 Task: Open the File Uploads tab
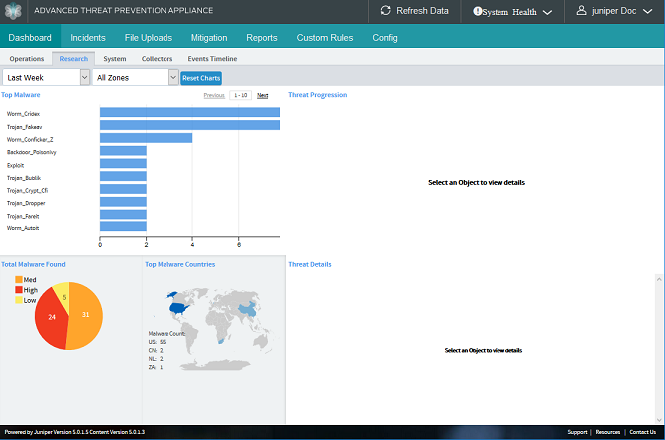point(148,38)
